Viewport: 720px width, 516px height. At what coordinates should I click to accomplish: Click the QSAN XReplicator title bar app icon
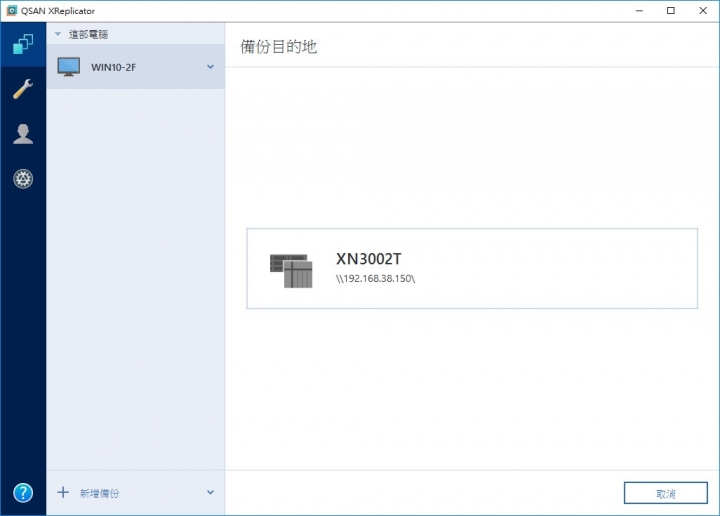click(x=11, y=10)
